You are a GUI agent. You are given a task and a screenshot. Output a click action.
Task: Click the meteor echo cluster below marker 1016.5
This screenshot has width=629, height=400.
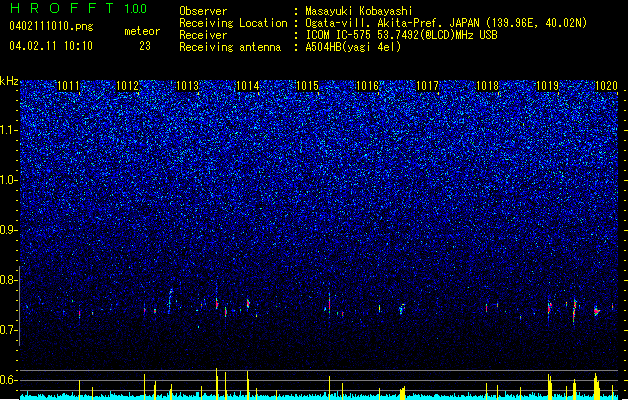(402, 309)
